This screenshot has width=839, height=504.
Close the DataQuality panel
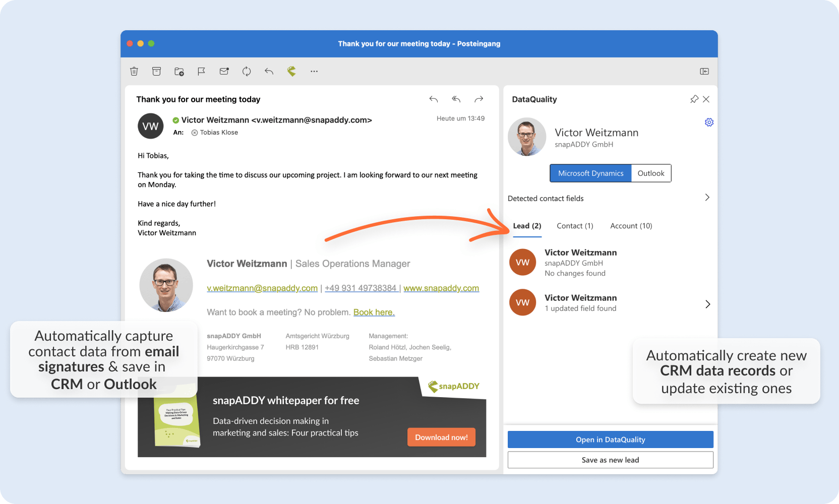click(x=706, y=99)
